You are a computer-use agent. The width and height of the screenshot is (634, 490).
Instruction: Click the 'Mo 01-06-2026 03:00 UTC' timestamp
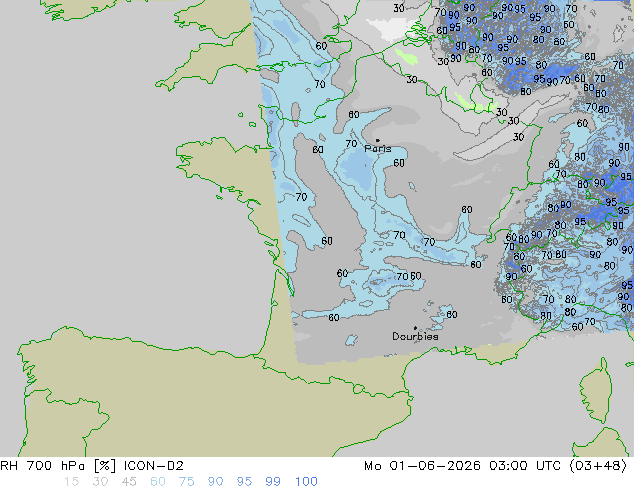pyautogui.click(x=462, y=466)
